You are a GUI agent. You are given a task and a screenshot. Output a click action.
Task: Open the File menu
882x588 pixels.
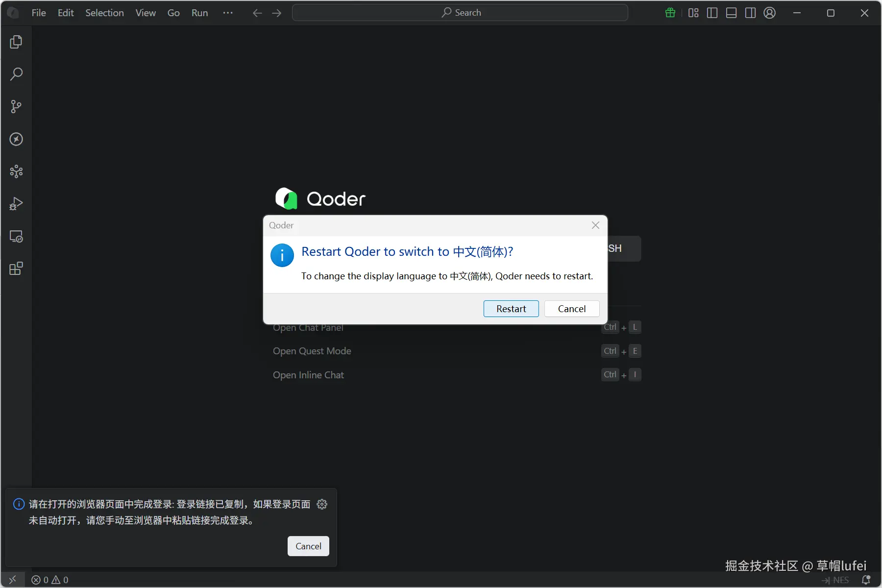tap(39, 13)
